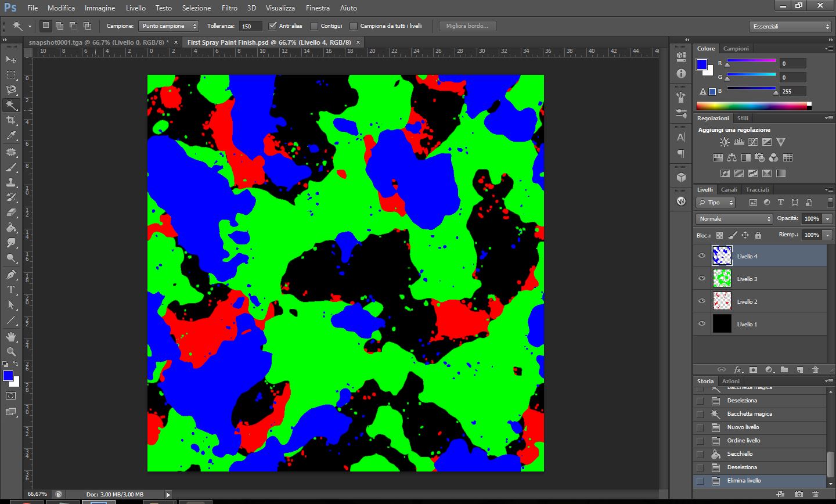Hide the Livello 2 layer
Screen dimensions: 836x504
click(702, 301)
